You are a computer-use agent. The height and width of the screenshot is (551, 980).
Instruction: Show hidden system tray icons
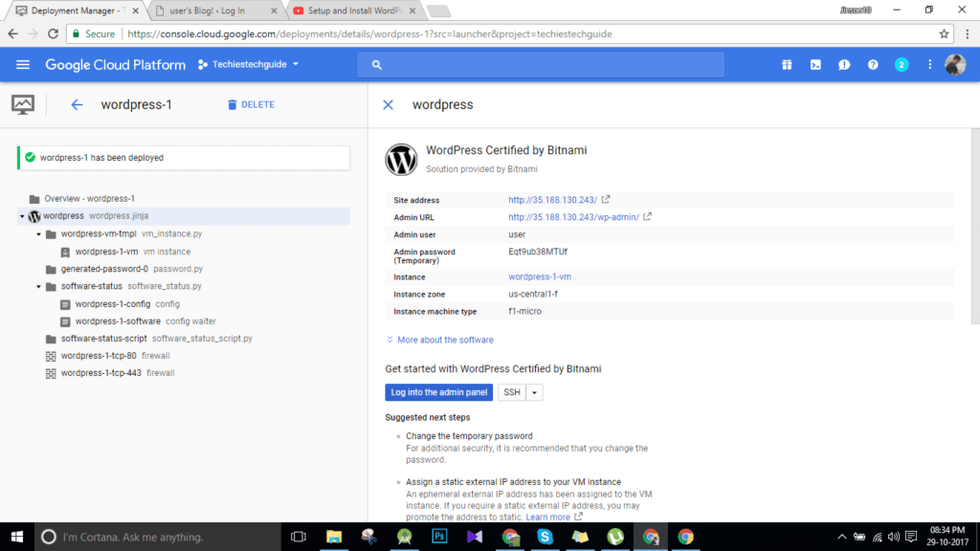coord(842,537)
